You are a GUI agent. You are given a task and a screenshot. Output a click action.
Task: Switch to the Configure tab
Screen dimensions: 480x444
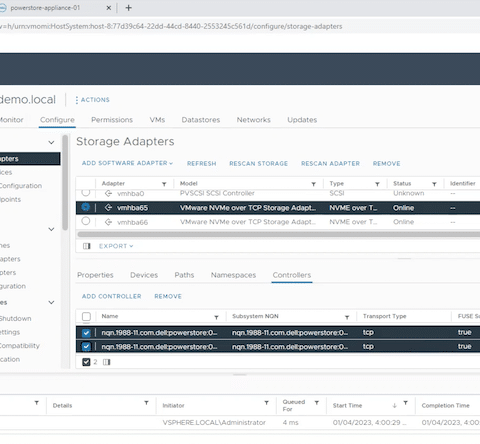[x=57, y=120]
